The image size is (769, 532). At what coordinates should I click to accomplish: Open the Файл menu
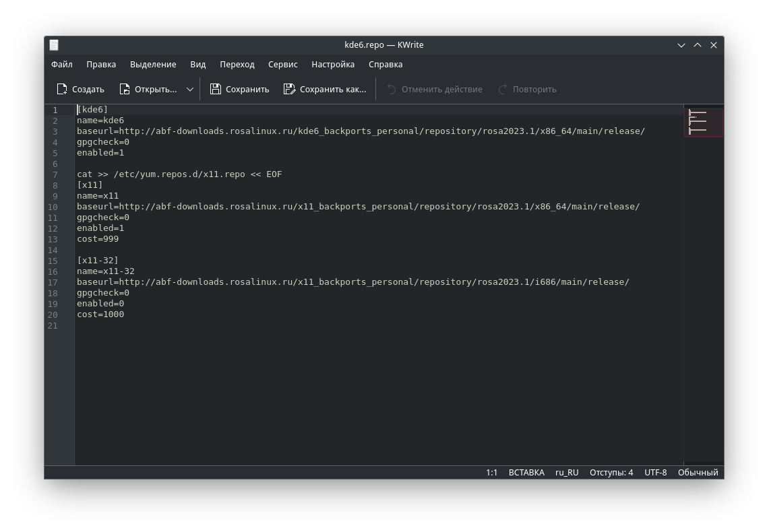[62, 64]
